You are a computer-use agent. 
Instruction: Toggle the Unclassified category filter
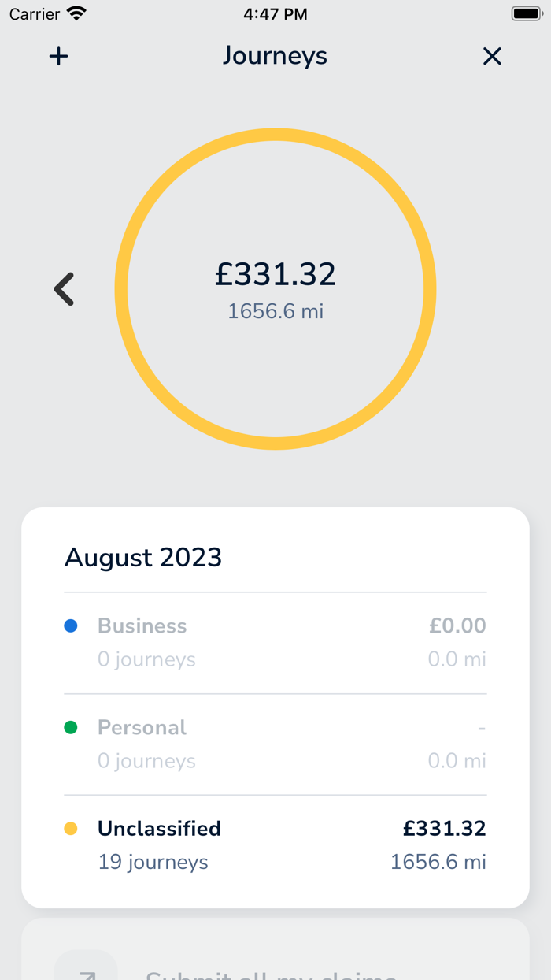(x=159, y=829)
